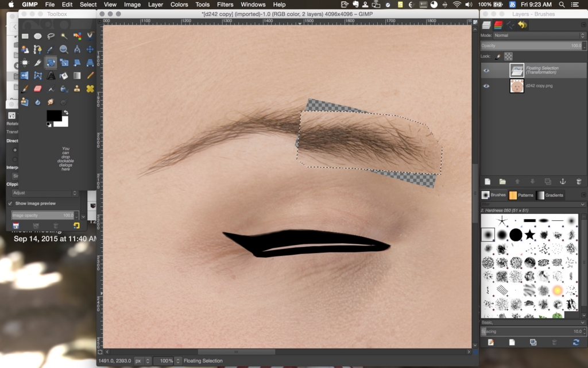Activate the Free Select lasso tool
588x368 pixels.
tap(51, 36)
